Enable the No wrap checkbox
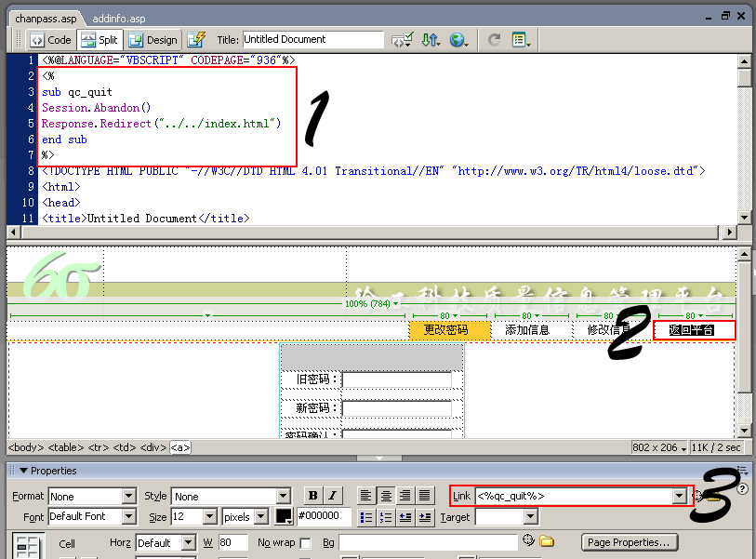756x559 pixels. (x=304, y=543)
